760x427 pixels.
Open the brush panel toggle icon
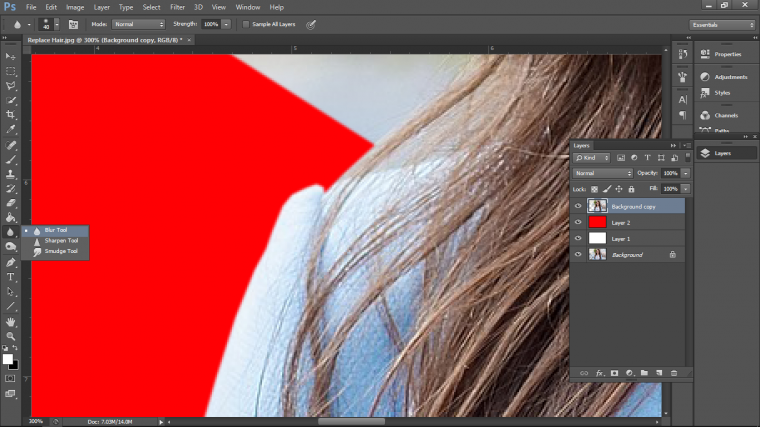point(73,24)
